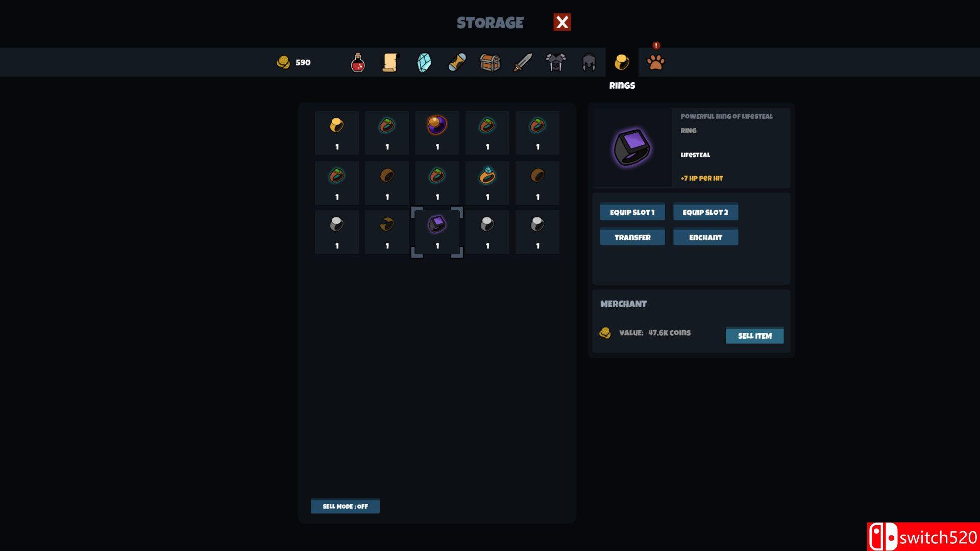Select the armor inventory tab
This screenshot has height=551, width=980.
click(555, 62)
